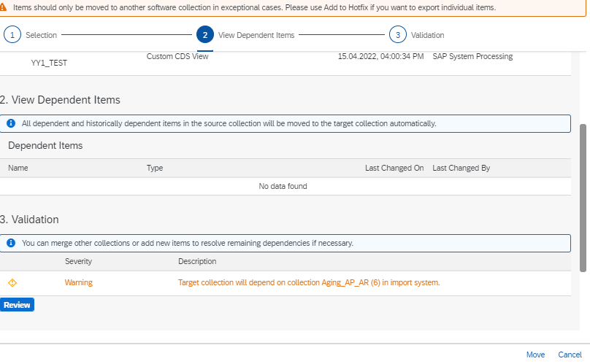Viewport: 590px width, 364px height.
Task: Click the Aging_AP_AR dependency warning description
Action: 309,282
